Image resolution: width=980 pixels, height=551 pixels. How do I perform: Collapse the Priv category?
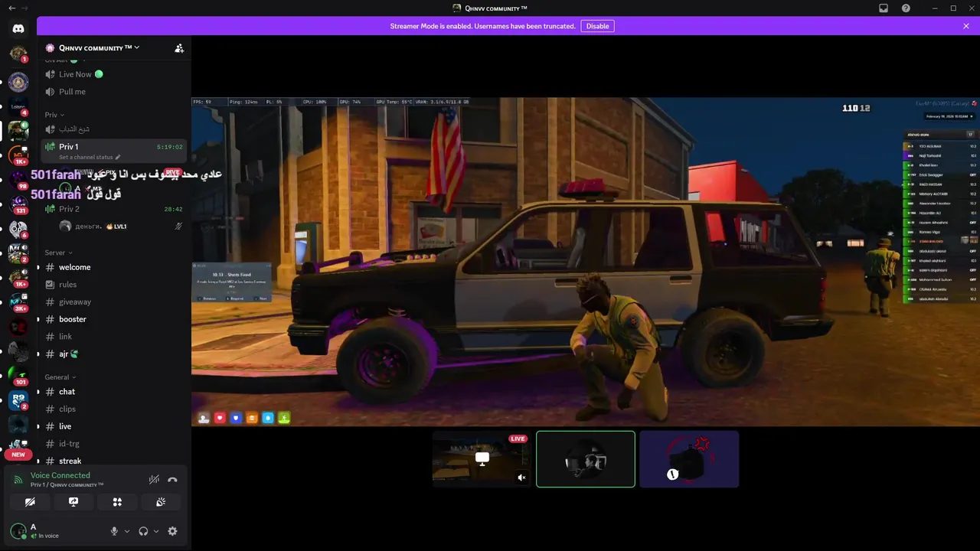(54, 115)
